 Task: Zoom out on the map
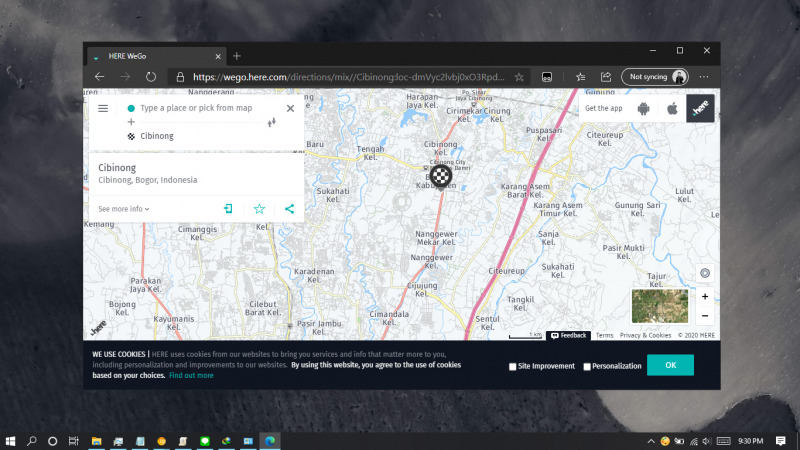coord(705,316)
